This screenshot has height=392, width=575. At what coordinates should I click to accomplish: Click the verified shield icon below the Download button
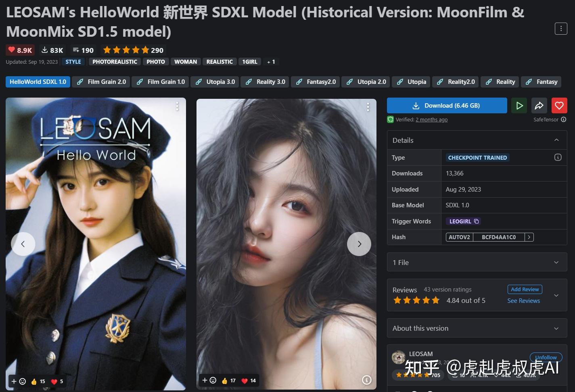390,119
